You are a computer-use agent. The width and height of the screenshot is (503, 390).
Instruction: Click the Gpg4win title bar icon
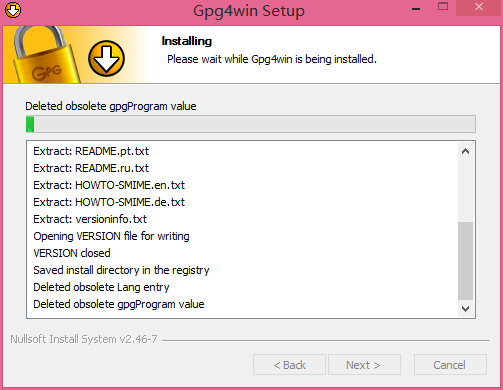pos(13,10)
